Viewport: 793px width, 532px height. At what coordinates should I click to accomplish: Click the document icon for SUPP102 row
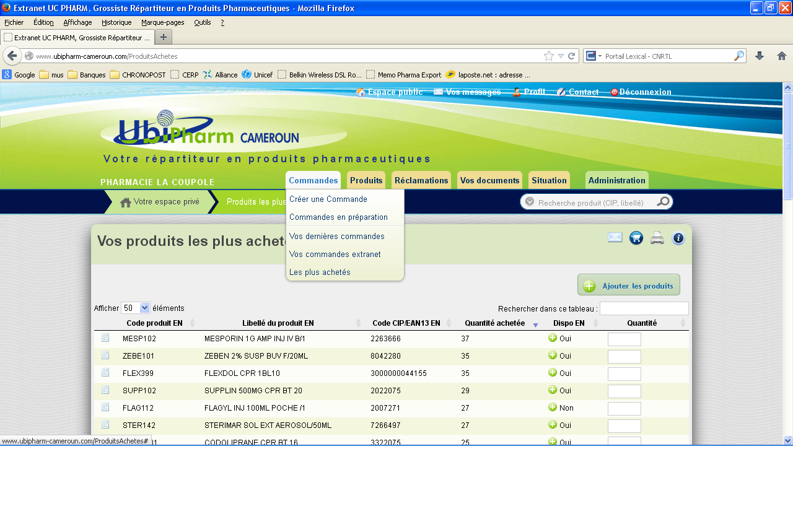coord(105,390)
